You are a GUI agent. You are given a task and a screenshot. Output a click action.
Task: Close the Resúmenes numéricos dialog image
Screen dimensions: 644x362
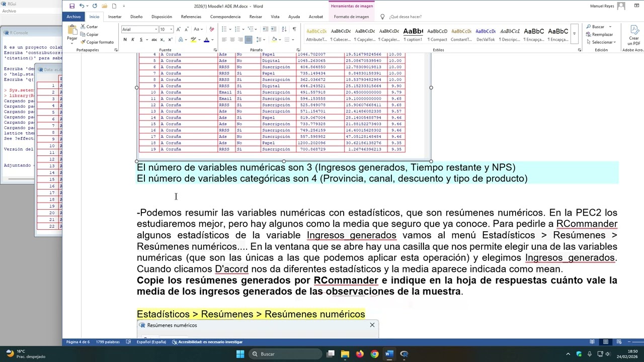(372, 325)
